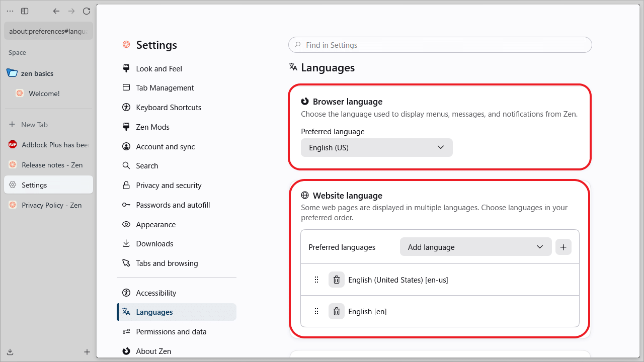644x362 pixels.
Task: Open downloads icon at sidebar bottom
Action: 10,352
